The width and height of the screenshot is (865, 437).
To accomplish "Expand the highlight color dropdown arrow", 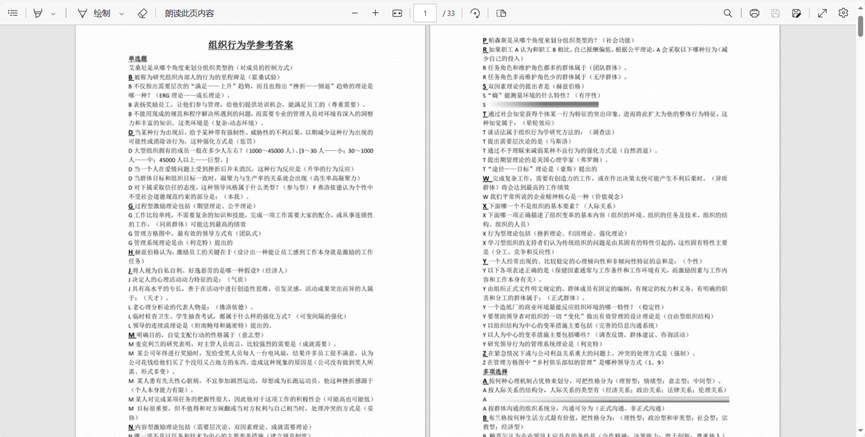I will pyautogui.click(x=55, y=14).
